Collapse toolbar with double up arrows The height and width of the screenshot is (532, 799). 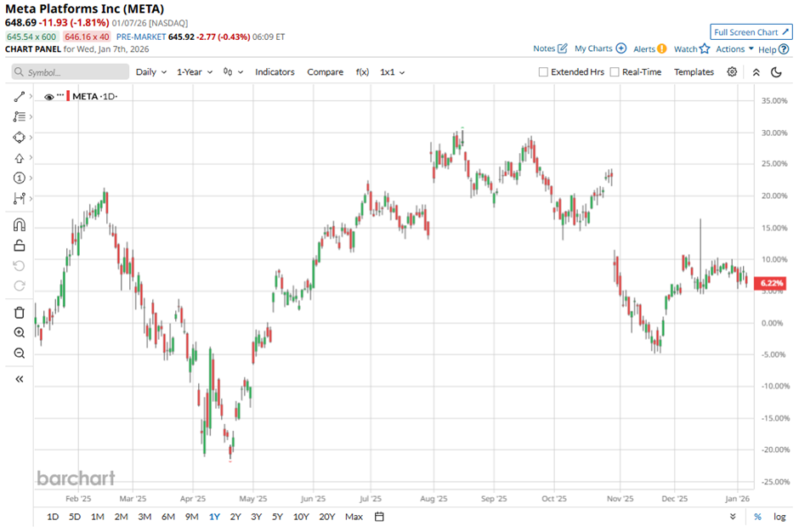click(756, 72)
